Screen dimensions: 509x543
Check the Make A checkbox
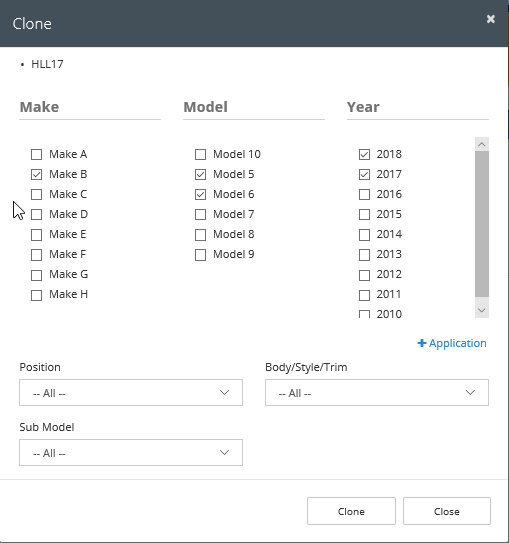[36, 154]
